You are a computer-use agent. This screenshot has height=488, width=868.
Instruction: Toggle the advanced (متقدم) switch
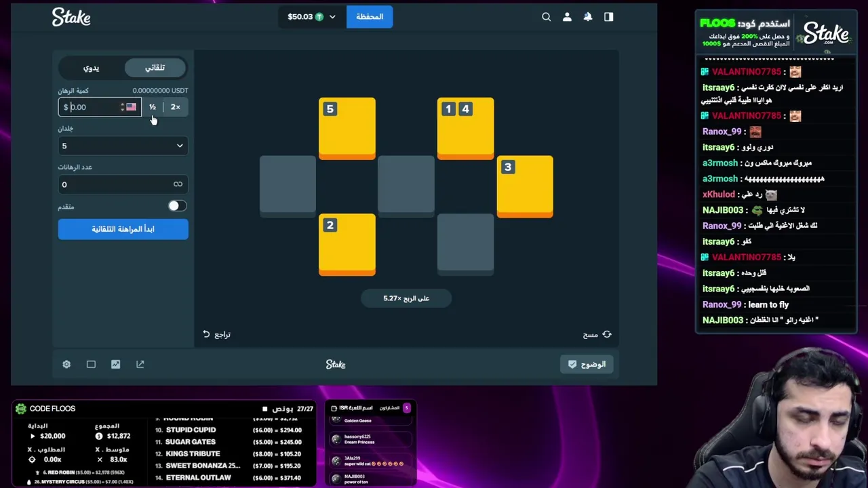(x=177, y=206)
